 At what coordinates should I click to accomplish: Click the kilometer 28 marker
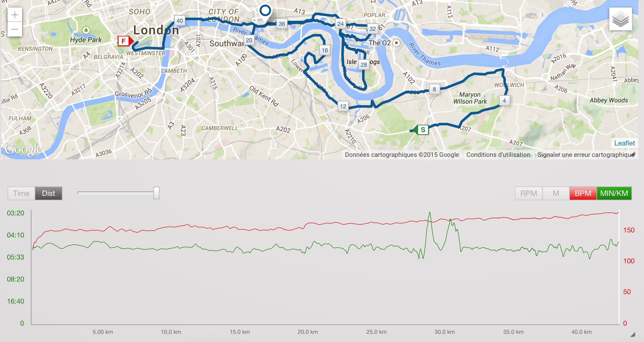(x=364, y=65)
